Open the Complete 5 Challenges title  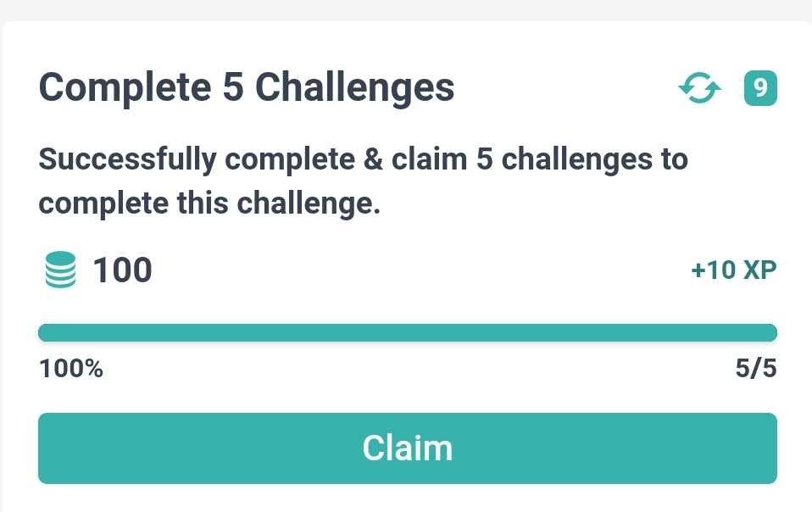point(247,87)
